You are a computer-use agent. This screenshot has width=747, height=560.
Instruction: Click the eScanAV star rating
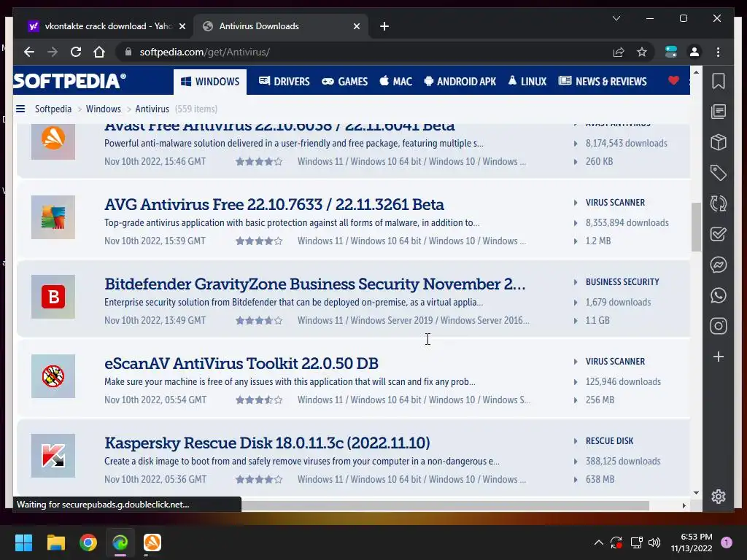point(259,400)
